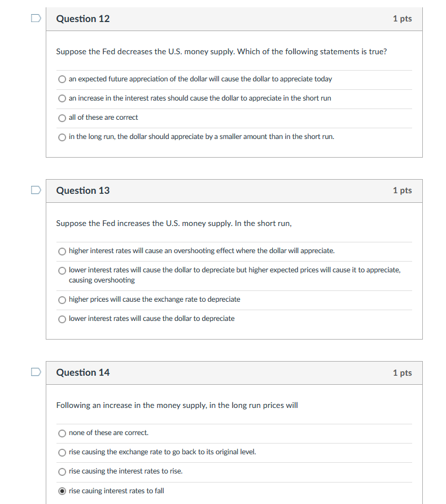
Task: Select 'rise causing the interest rates to rise.'
Action: (62, 472)
